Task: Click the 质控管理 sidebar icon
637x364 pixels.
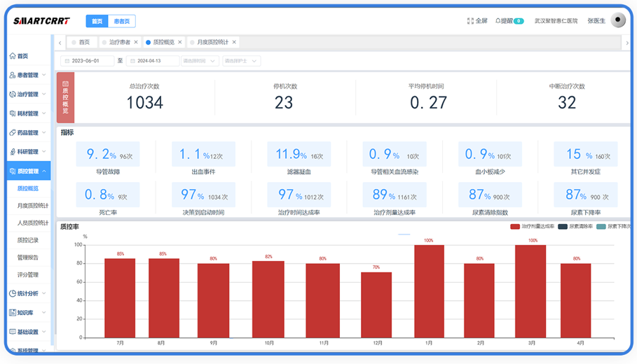Action: click(13, 171)
